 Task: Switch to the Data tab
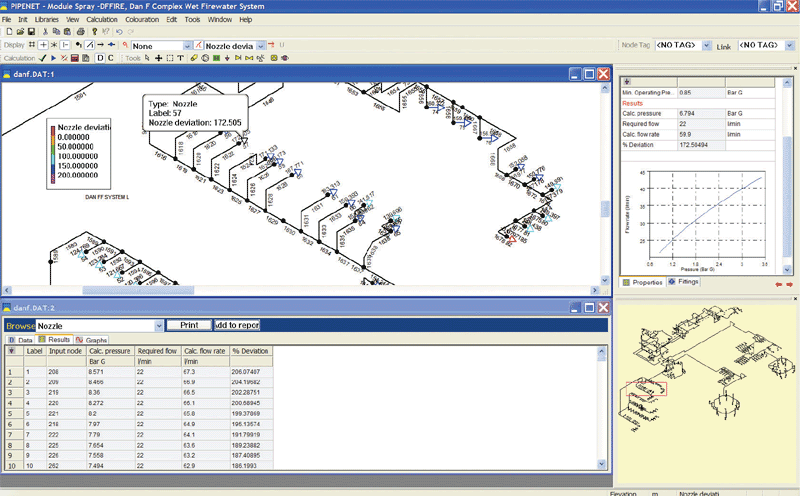(20, 340)
